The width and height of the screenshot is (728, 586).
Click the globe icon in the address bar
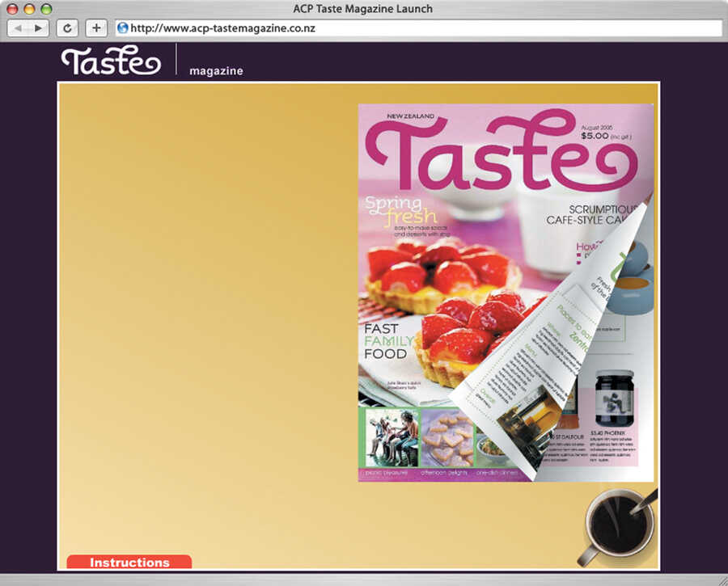123,28
